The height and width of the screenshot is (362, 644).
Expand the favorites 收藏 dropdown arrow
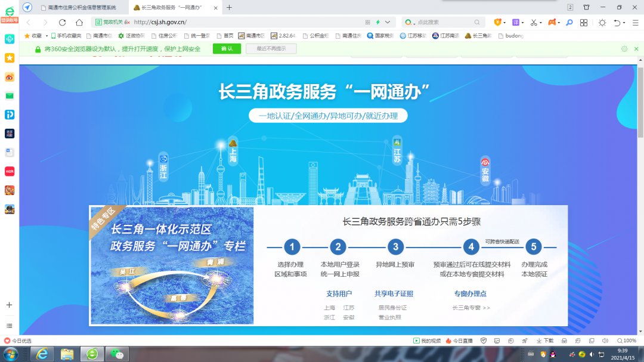pyautogui.click(x=47, y=36)
